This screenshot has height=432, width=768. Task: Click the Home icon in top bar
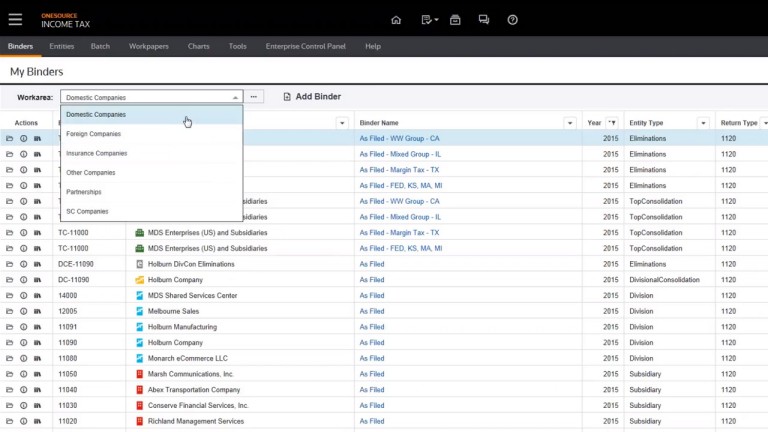[x=396, y=19]
